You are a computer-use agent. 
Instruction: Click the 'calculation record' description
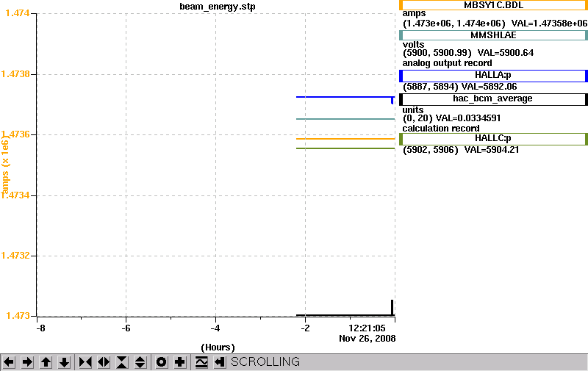pyautogui.click(x=440, y=128)
